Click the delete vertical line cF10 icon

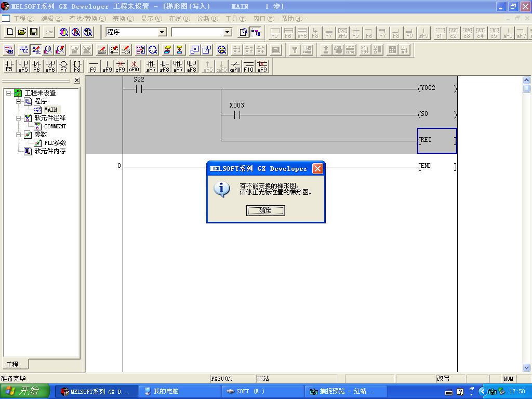tap(134, 66)
